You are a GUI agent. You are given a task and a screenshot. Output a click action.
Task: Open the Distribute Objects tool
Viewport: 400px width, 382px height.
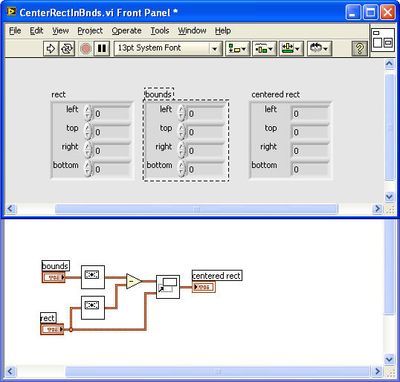pyautogui.click(x=264, y=49)
